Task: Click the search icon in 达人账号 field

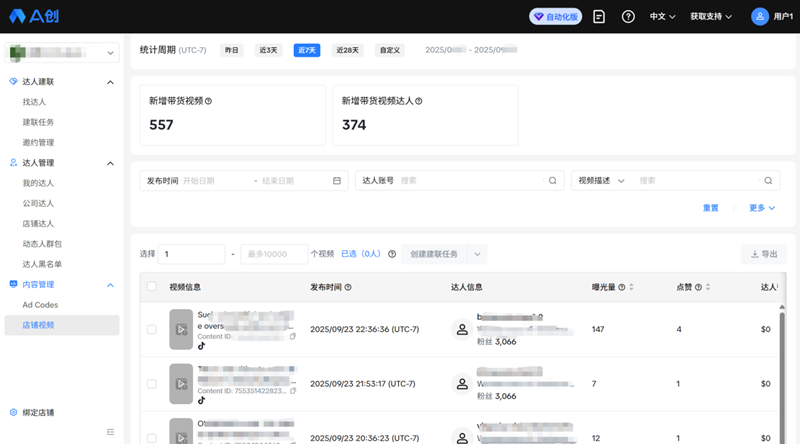Action: click(x=552, y=181)
